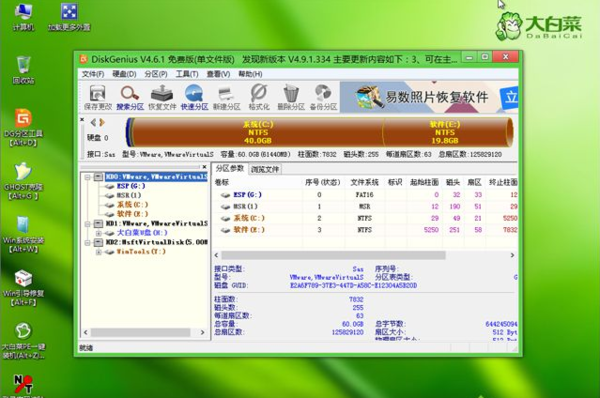Select the ESP (G:) row in the partition table

click(365, 195)
